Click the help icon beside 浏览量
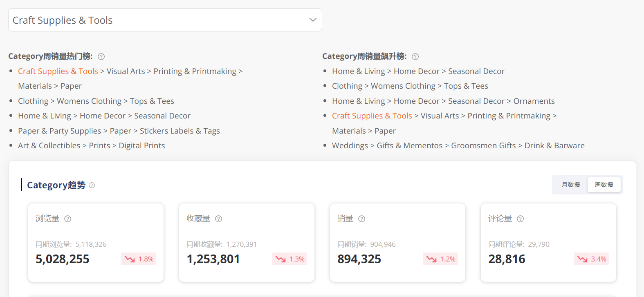 pyautogui.click(x=68, y=219)
